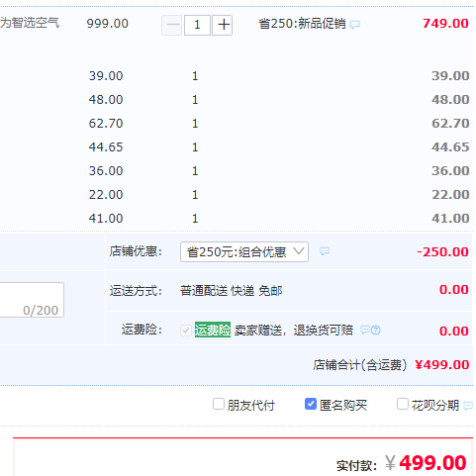Click the 朋友代付 label text
Image resolution: width=476 pixels, height=476 pixels.
tap(251, 405)
